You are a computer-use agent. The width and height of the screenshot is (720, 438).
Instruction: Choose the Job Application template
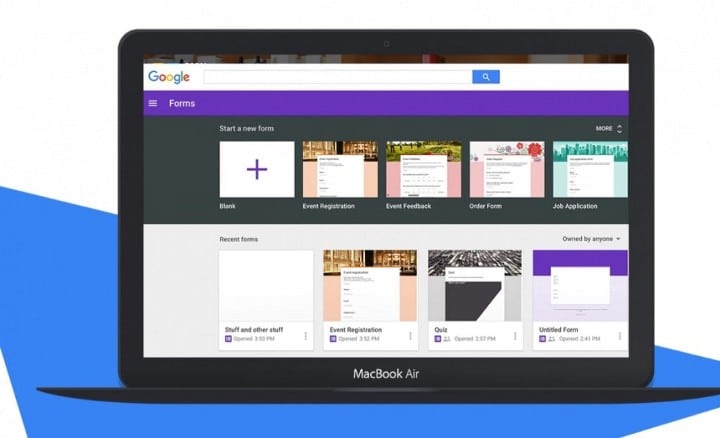(591, 169)
